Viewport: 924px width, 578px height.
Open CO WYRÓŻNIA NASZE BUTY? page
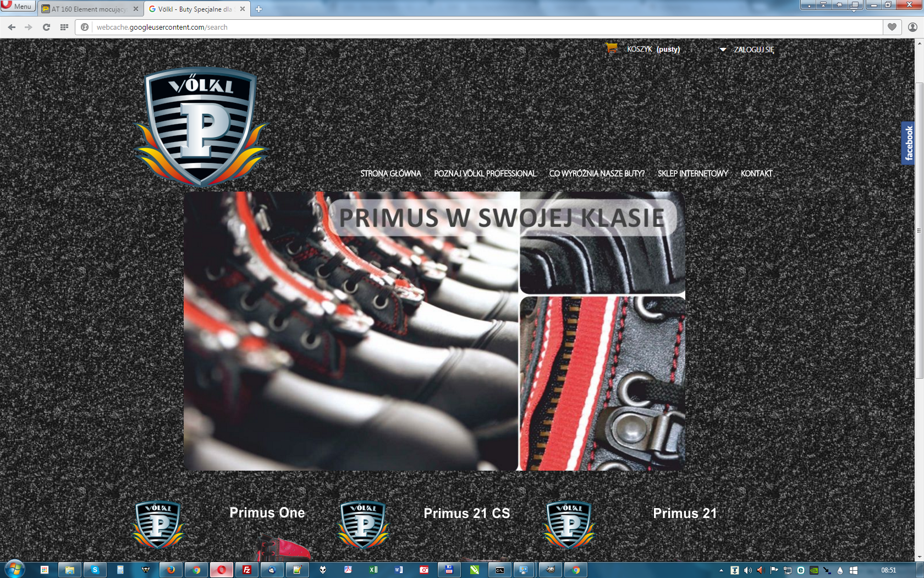point(597,173)
